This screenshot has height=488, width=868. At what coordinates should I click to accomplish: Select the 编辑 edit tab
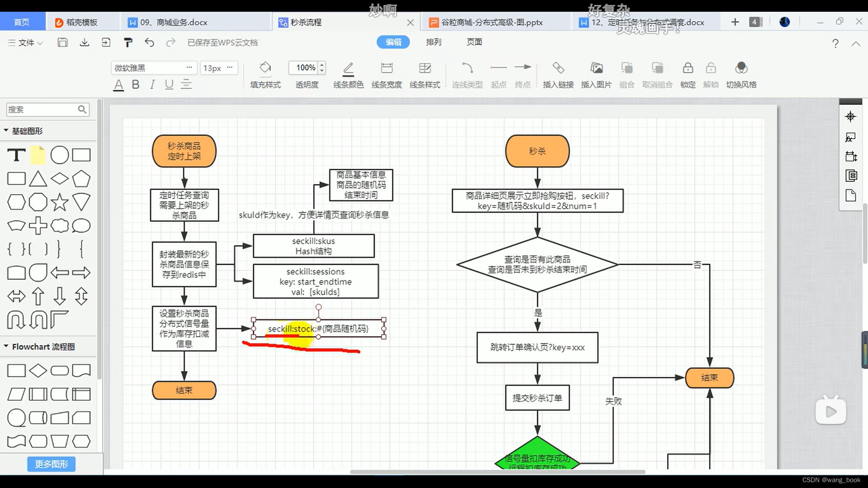tap(393, 42)
